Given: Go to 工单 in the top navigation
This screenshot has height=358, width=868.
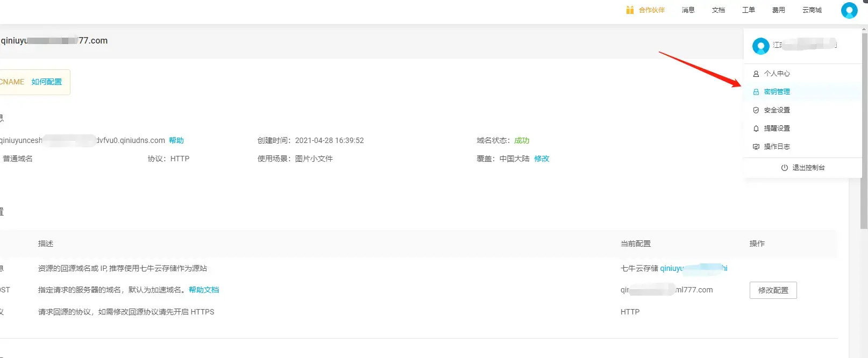Looking at the screenshot, I should [x=748, y=10].
